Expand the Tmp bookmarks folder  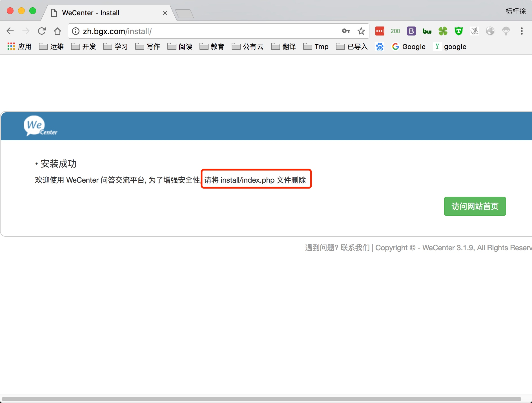(x=316, y=46)
